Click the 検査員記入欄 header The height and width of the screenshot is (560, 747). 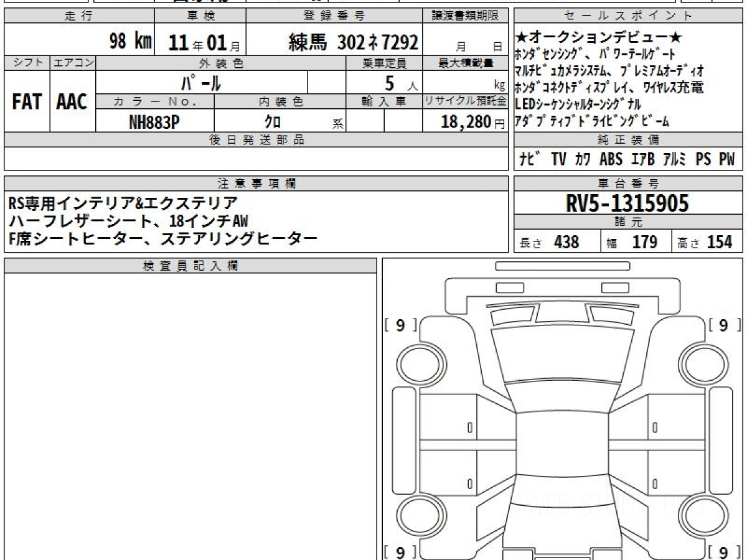pos(190,266)
